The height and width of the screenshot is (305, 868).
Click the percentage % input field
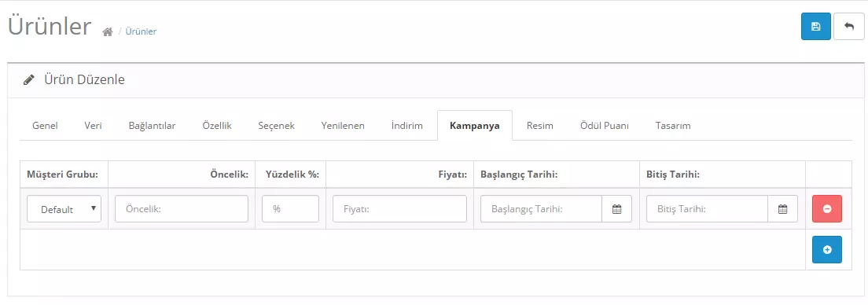tap(291, 209)
